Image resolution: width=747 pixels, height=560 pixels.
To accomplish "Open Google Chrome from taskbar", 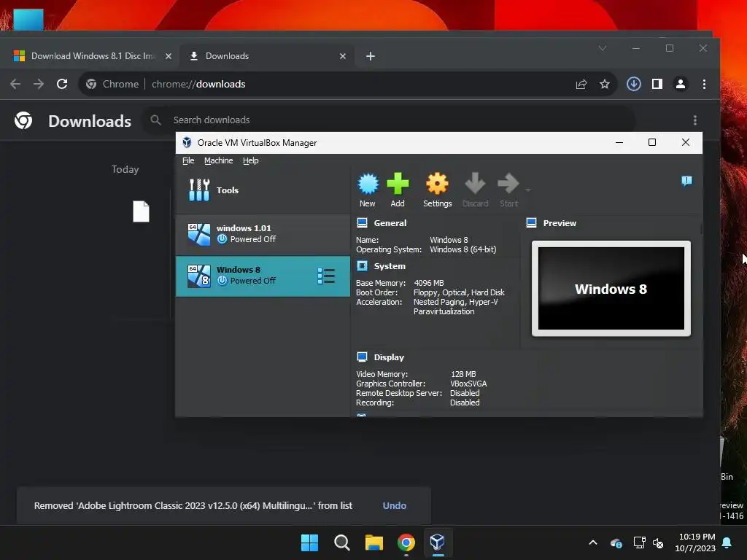I will [x=406, y=542].
